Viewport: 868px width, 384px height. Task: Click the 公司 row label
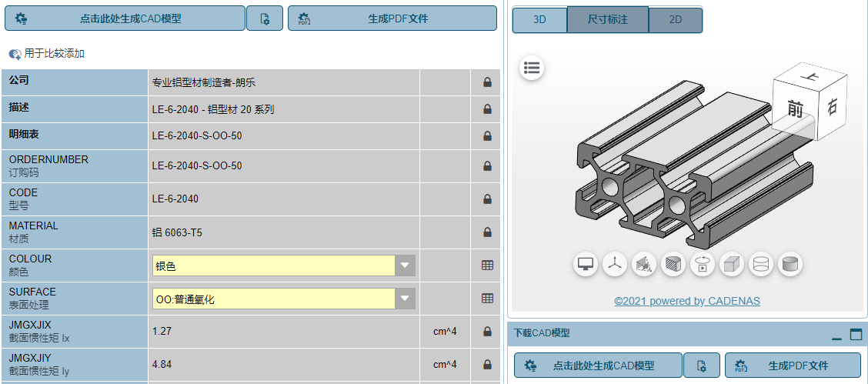click(x=18, y=80)
